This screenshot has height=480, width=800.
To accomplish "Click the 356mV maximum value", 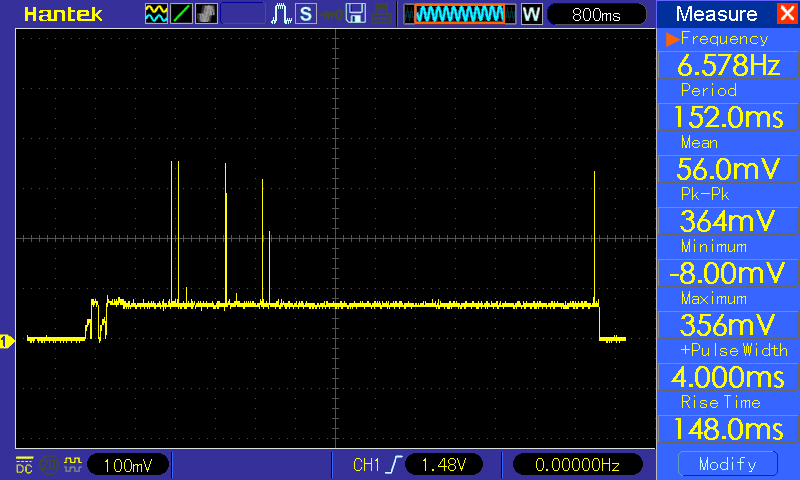I will [729, 325].
